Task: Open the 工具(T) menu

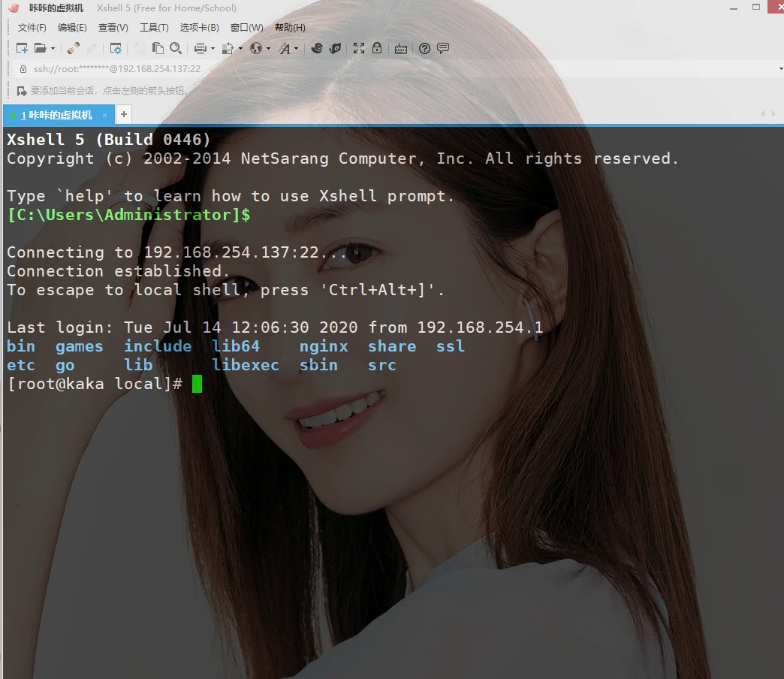Action: point(154,28)
